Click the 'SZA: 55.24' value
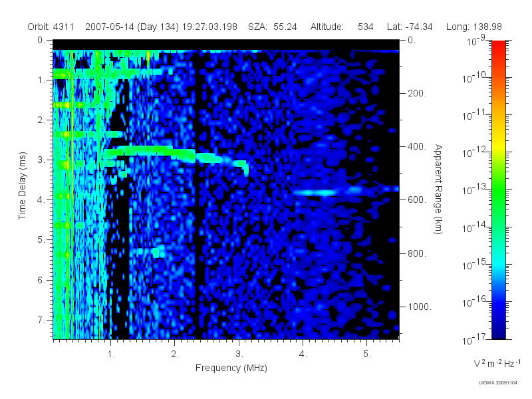The image size is (532, 399). pos(273,27)
